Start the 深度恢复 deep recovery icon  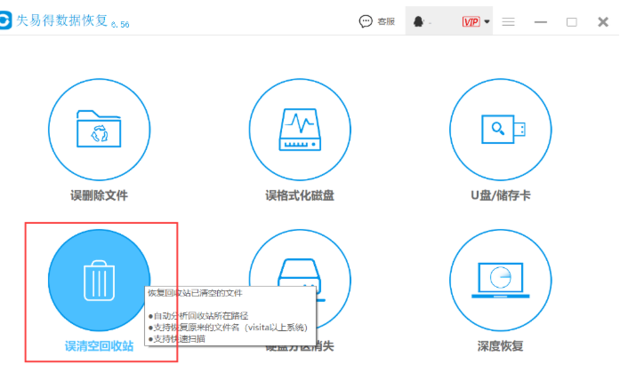(501, 280)
